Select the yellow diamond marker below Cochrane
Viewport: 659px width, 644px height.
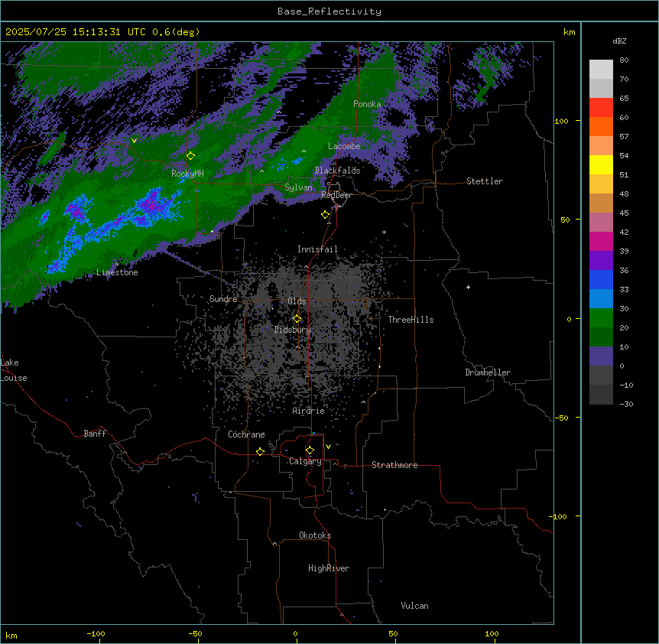260,451
